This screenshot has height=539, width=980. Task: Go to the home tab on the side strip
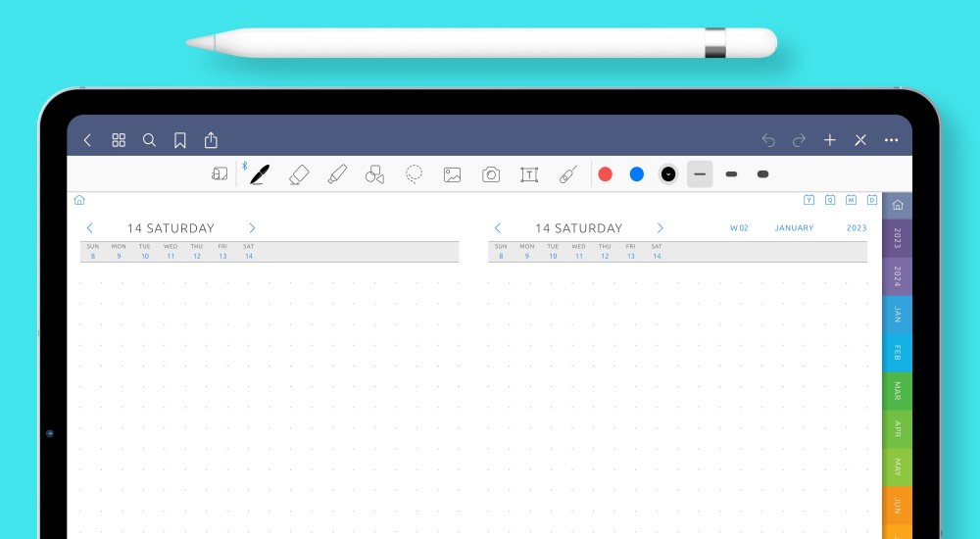898,205
